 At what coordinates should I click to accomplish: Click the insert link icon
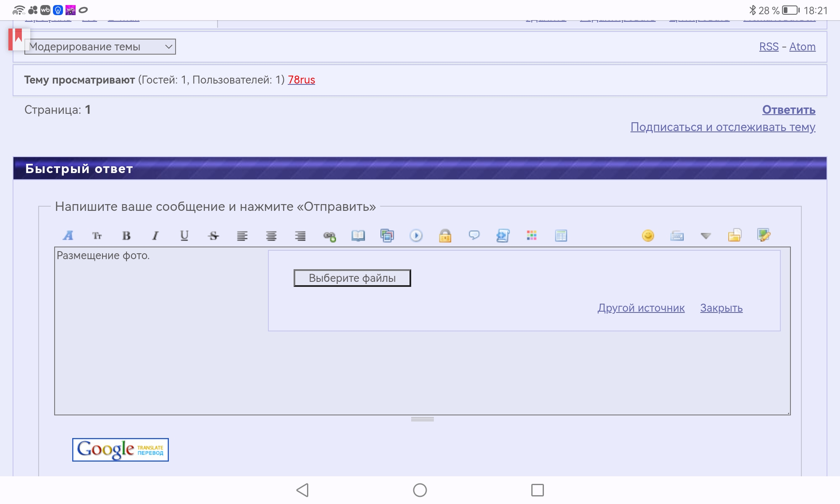(329, 236)
